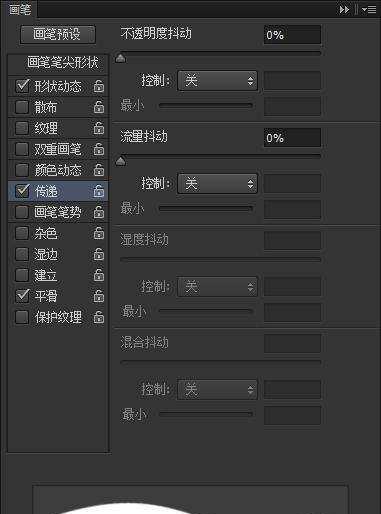Toggle the lock icon next to 散布
Viewport: 381px width, 514px height.
click(99, 107)
